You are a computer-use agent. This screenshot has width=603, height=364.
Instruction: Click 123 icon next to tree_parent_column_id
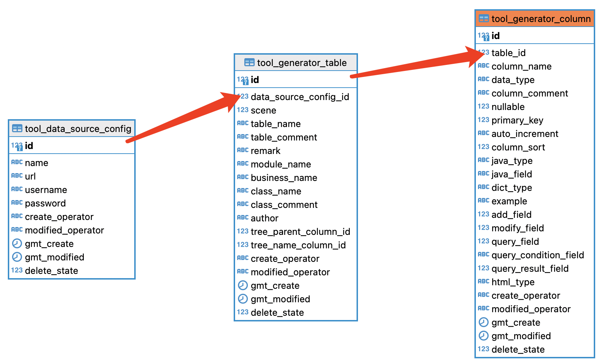243,231
